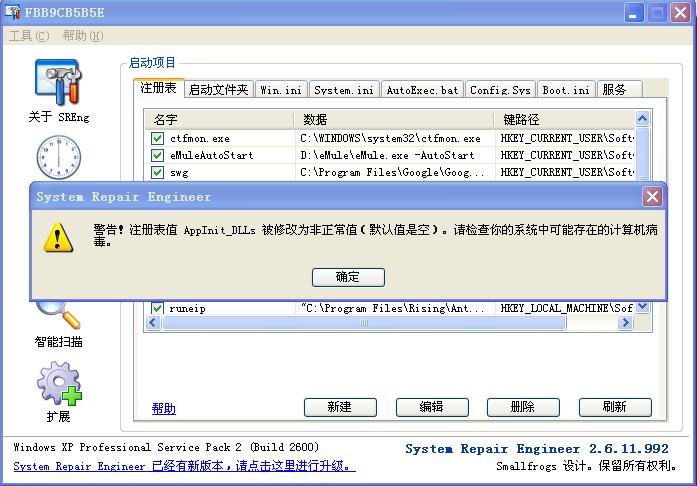This screenshot has height=486, width=697.
Task: Click the list scroll down arrow
Action: (642, 306)
